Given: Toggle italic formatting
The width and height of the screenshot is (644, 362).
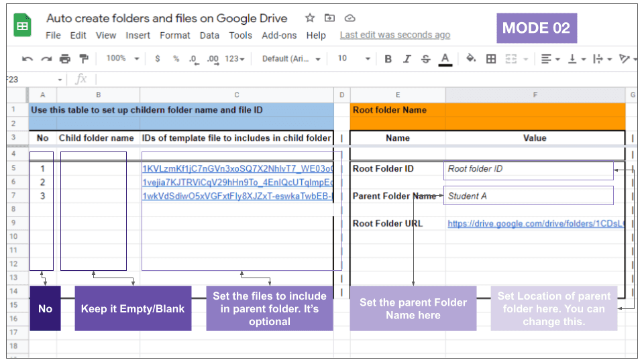Looking at the screenshot, I should coord(407,59).
